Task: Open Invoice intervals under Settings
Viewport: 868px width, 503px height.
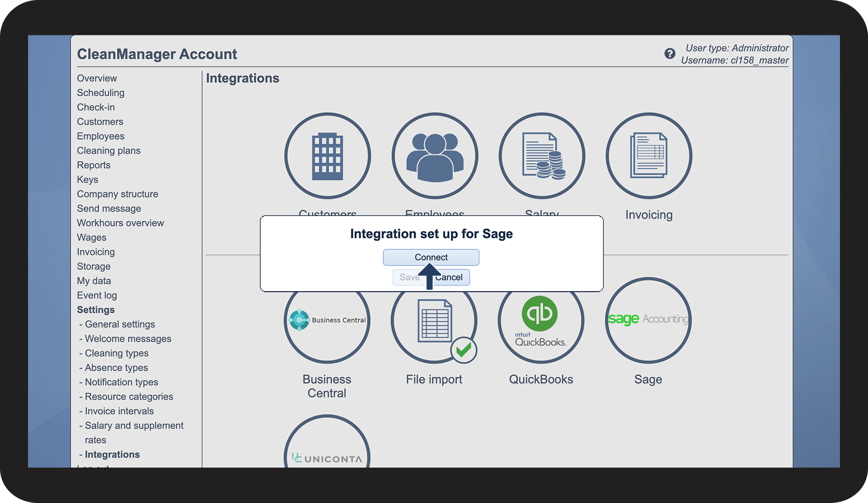Action: tap(119, 411)
